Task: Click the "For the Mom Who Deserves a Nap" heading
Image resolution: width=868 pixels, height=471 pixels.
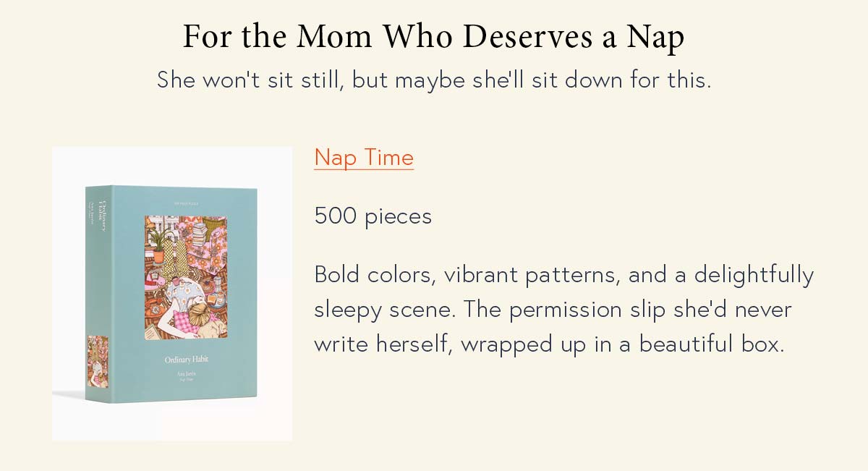Action: 433,36
